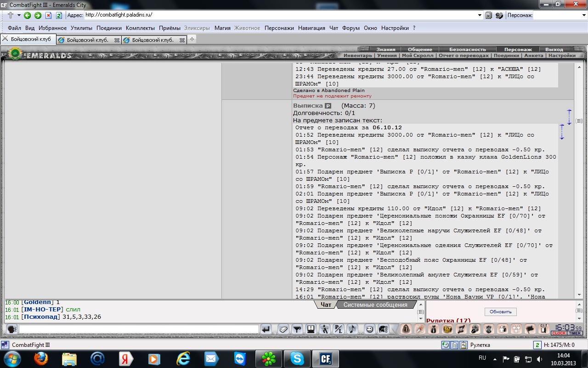Click the green refresh page icon
This screenshot has height=368, width=588.
pyautogui.click(x=59, y=15)
